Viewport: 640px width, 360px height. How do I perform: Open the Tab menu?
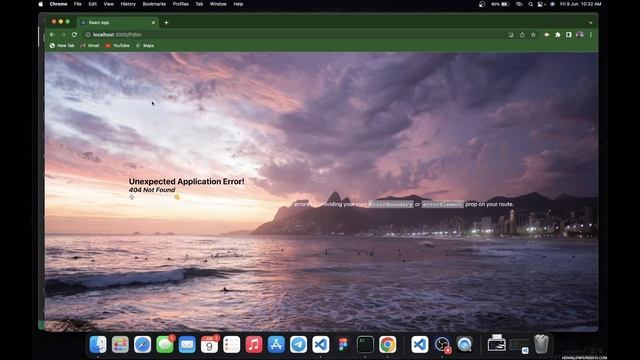click(x=199, y=4)
